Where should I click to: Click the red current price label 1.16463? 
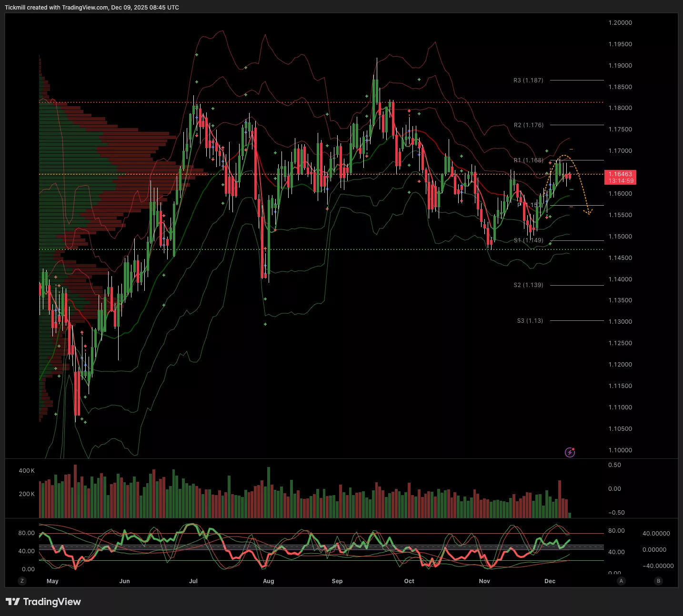tap(620, 177)
